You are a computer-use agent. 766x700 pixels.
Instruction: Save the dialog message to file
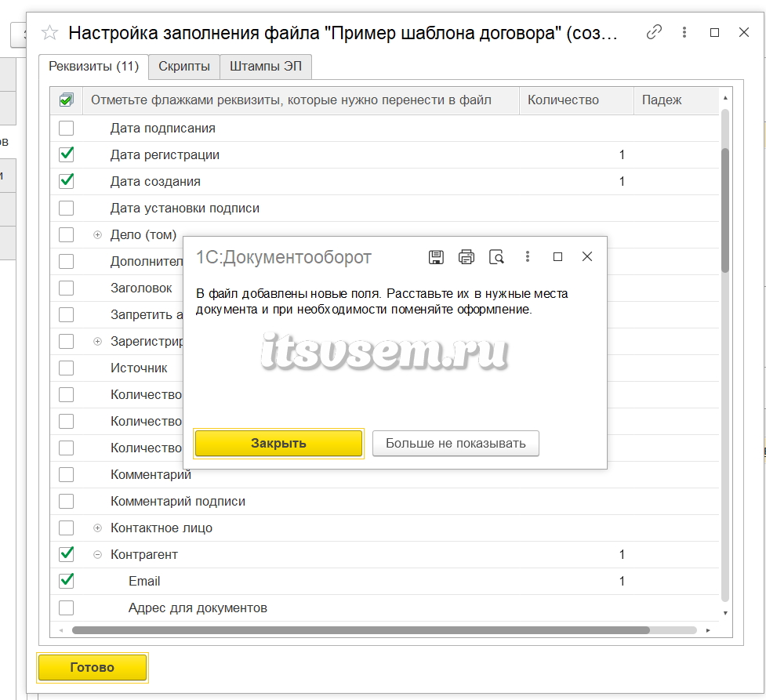(x=436, y=257)
